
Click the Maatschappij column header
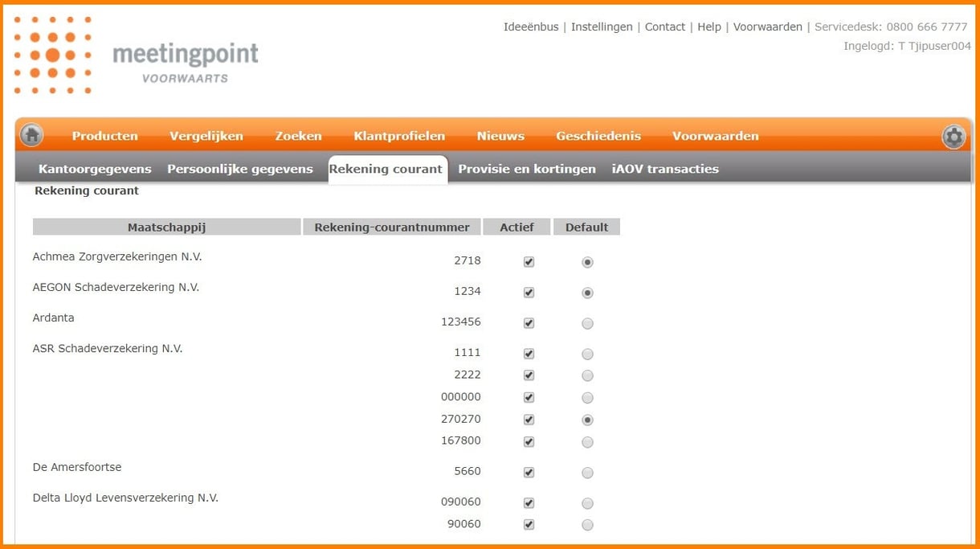point(166,227)
